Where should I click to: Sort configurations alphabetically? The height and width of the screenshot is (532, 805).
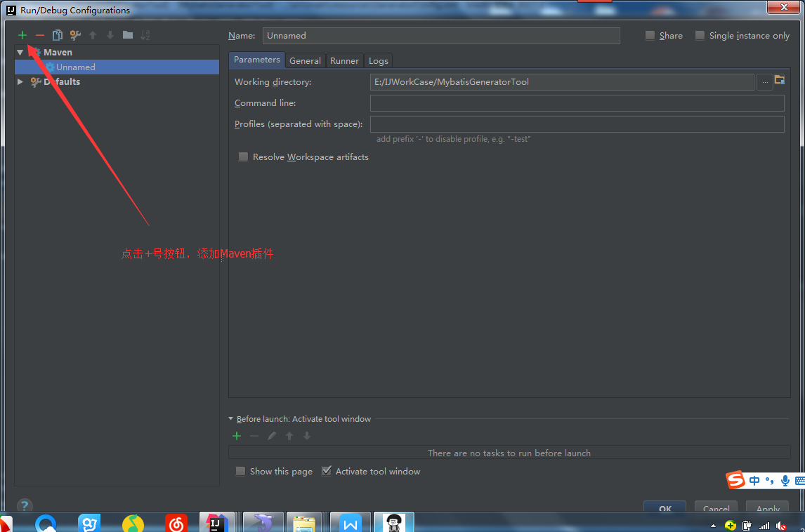click(x=145, y=35)
